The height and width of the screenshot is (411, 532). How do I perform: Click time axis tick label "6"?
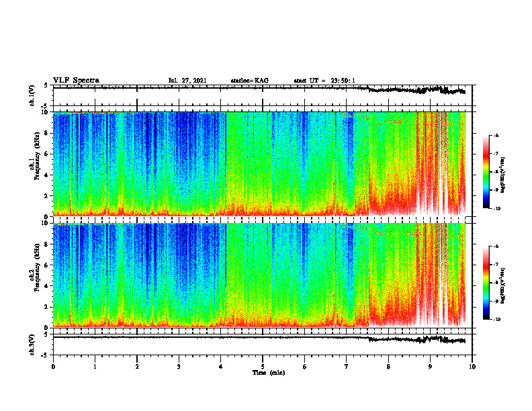click(x=305, y=367)
